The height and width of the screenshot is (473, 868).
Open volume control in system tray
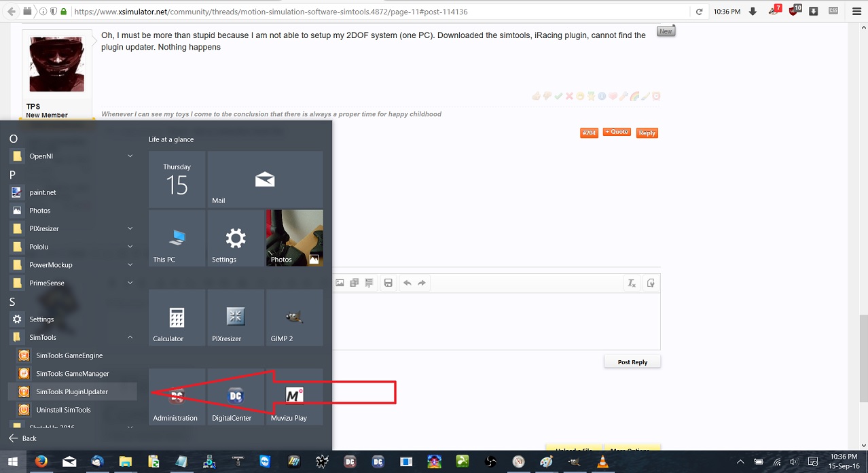pos(795,462)
